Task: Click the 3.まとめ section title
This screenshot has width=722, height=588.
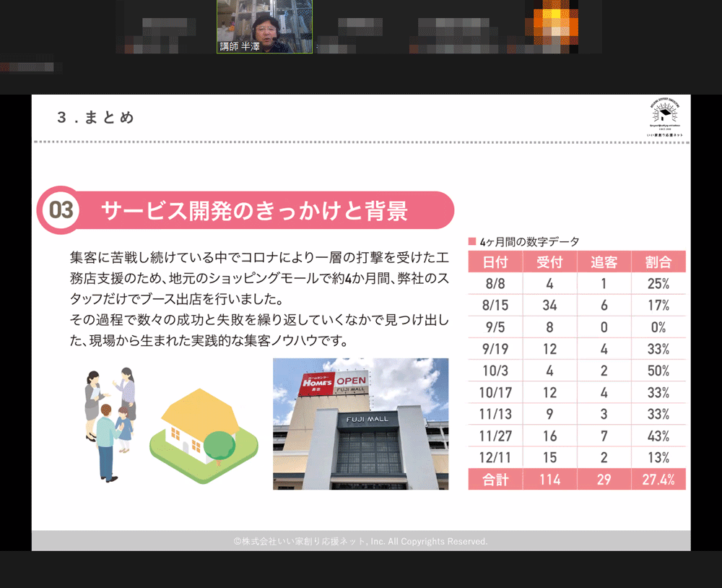Action: tap(95, 118)
